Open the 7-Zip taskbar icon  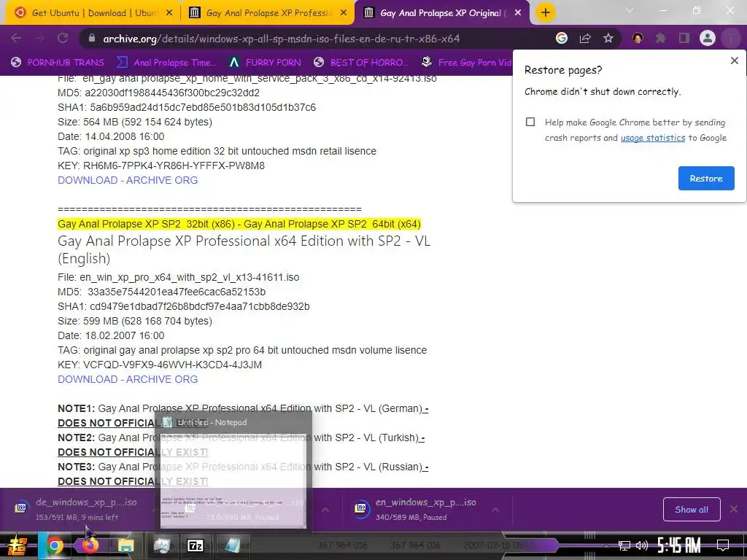tap(196, 545)
